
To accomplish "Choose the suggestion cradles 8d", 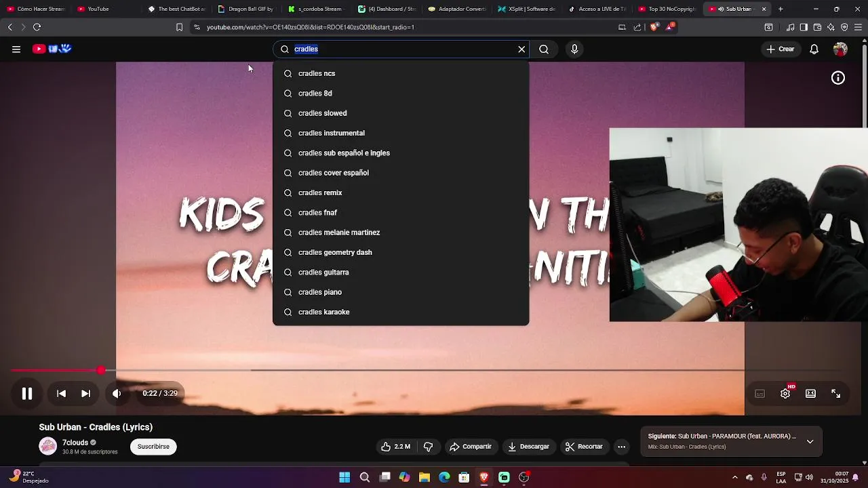I will [x=401, y=94].
